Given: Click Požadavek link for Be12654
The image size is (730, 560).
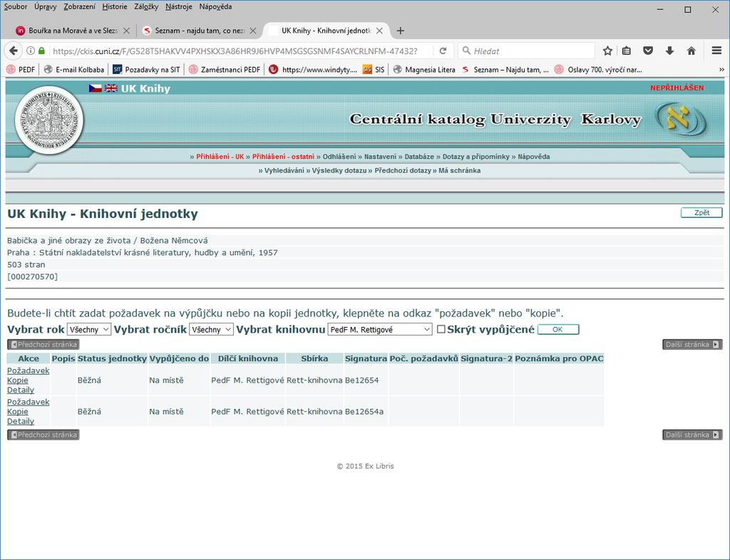Looking at the screenshot, I should [28, 370].
